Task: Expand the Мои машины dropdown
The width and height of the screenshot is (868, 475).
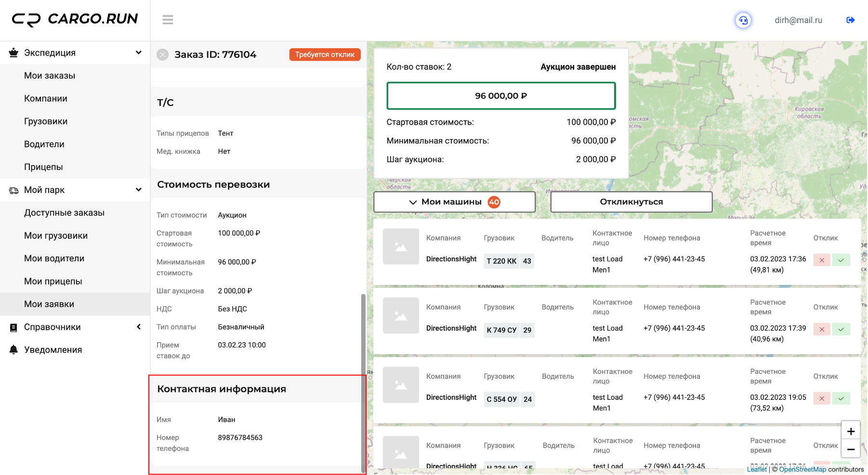Action: [454, 202]
